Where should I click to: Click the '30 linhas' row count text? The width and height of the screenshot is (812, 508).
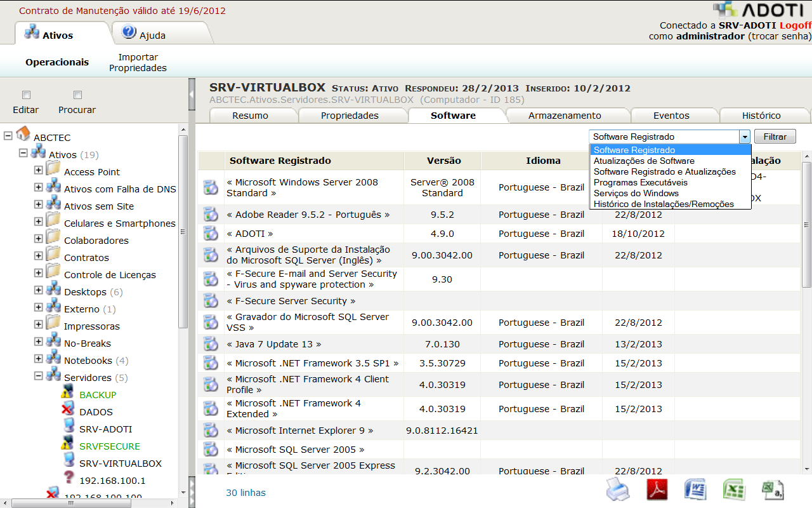(246, 493)
